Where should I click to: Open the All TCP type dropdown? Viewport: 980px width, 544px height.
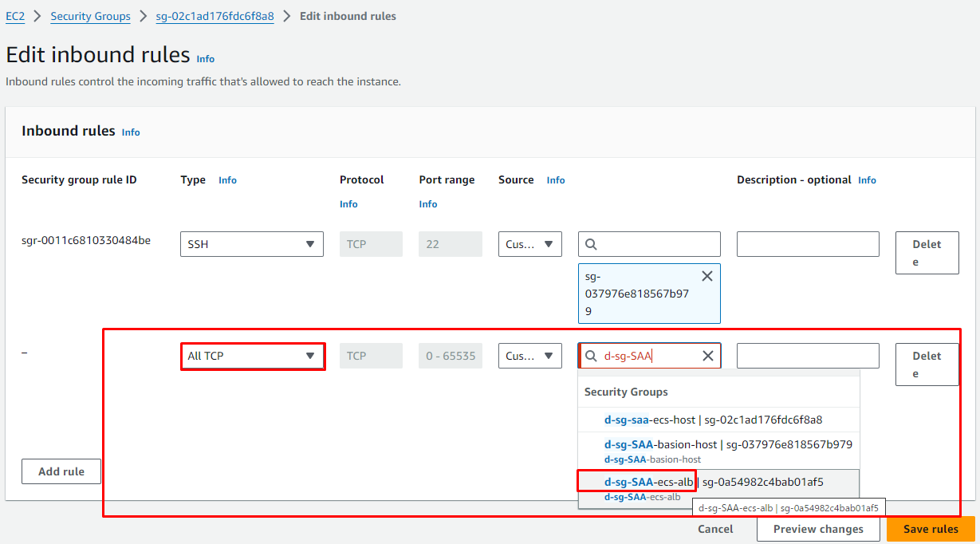point(252,356)
